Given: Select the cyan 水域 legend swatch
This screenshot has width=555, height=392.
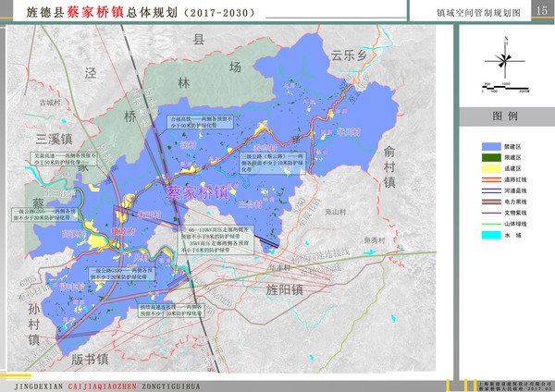Looking at the screenshot, I should click(491, 235).
